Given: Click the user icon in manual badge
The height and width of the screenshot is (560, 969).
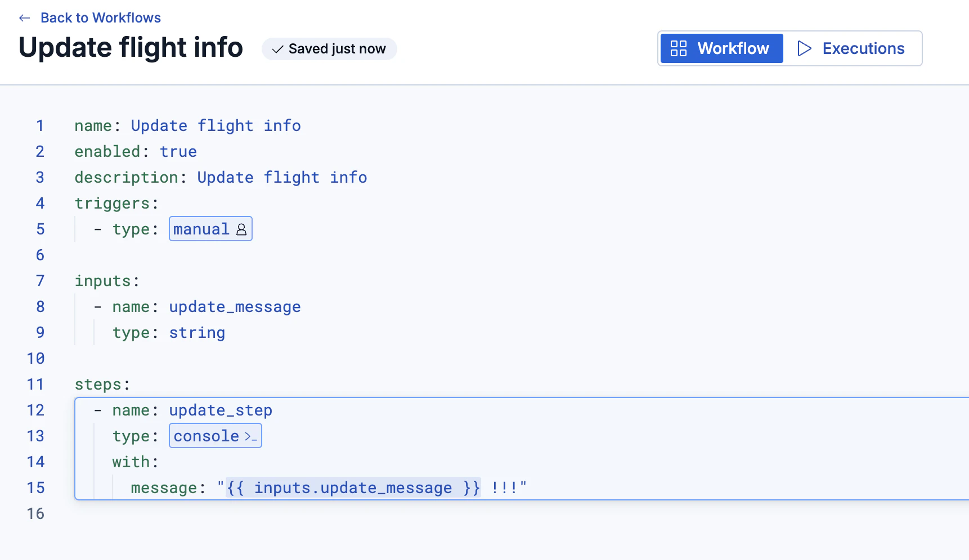Looking at the screenshot, I should [x=241, y=229].
